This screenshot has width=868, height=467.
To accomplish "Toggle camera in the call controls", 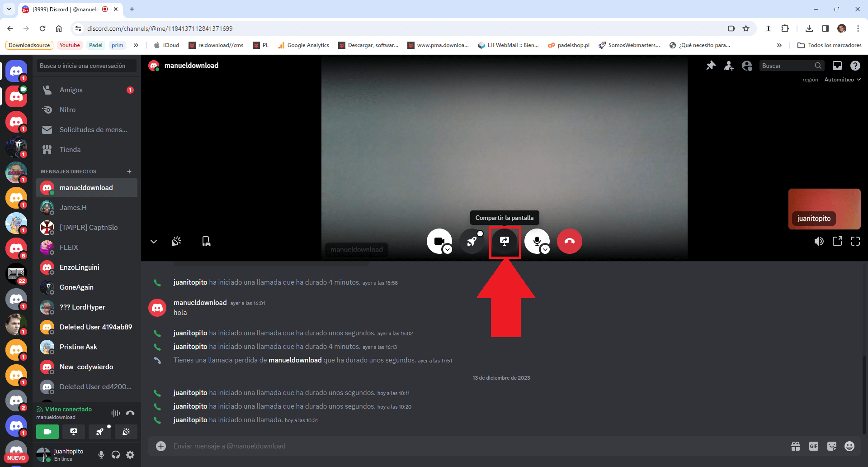I will (x=439, y=241).
